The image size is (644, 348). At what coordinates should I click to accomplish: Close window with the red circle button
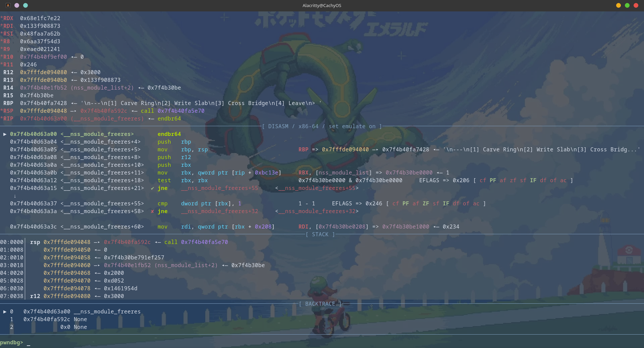pyautogui.click(x=636, y=5)
